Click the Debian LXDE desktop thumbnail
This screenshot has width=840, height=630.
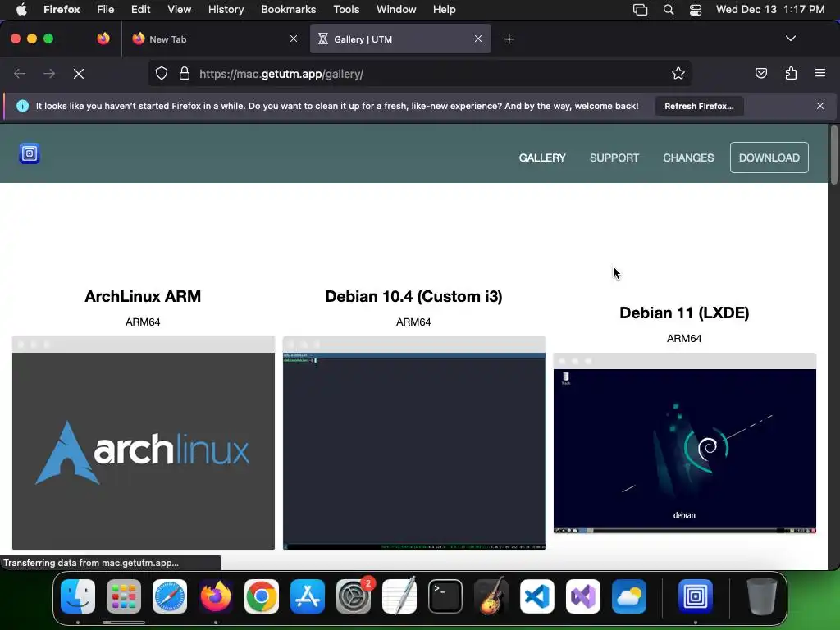[685, 444]
